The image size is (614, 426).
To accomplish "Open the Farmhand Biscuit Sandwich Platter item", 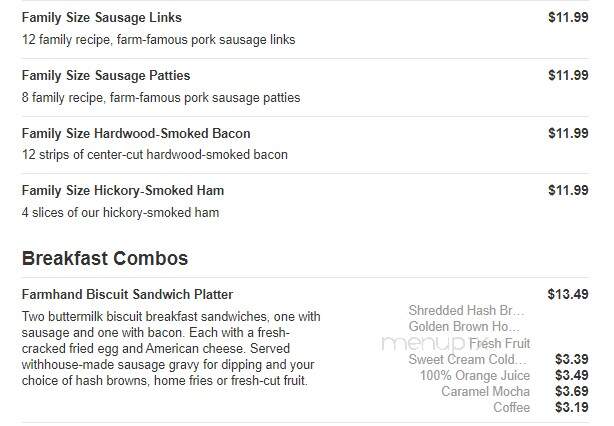I will (x=127, y=294).
